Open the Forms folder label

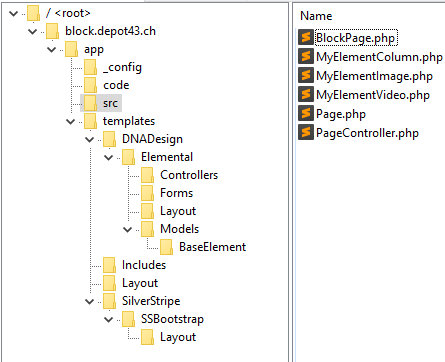coord(176,193)
